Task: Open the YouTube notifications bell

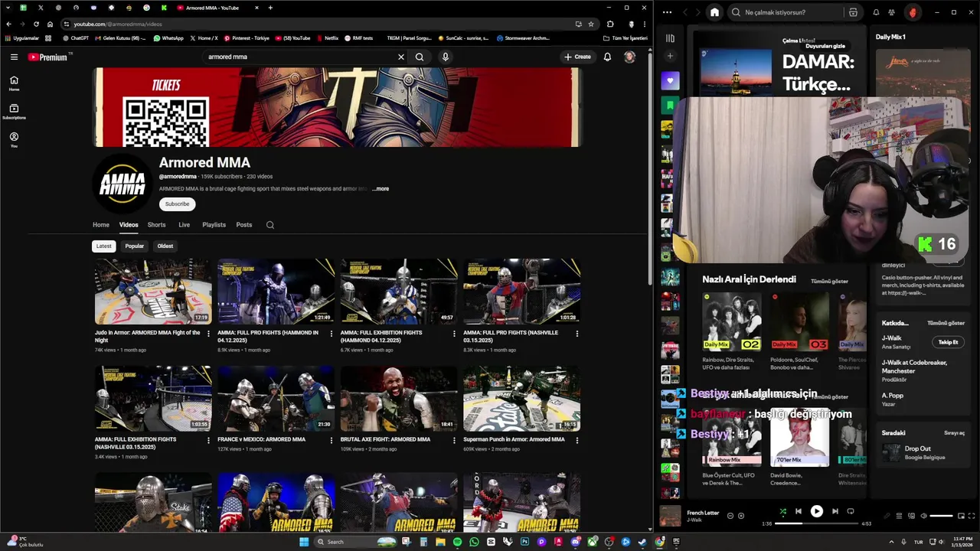Action: pos(607,57)
